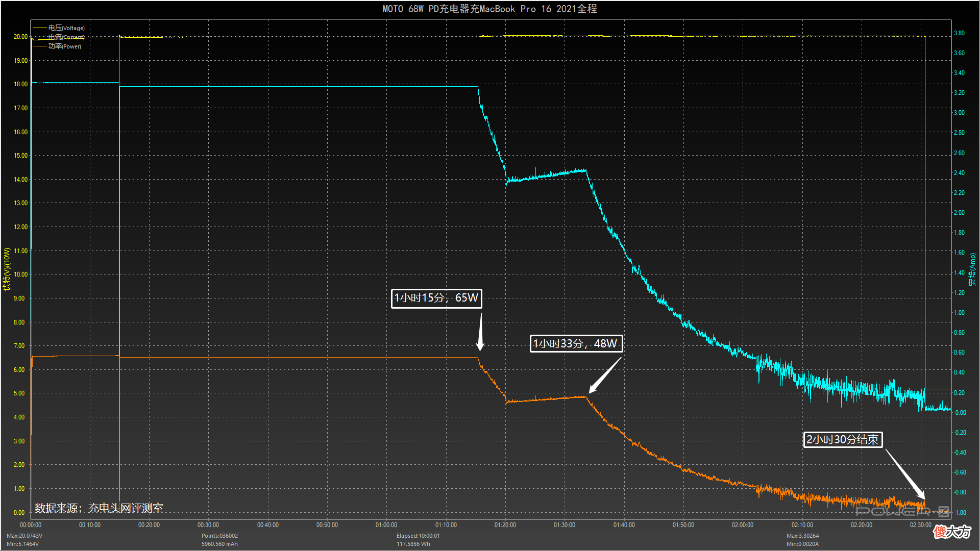Click the 02:20:00 time axis label
This screenshot has height=551, width=980.
[862, 525]
